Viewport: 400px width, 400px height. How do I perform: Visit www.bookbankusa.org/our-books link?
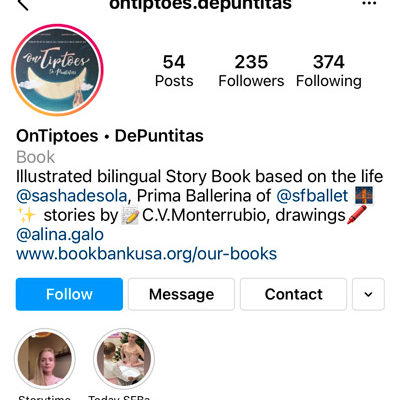point(146,254)
